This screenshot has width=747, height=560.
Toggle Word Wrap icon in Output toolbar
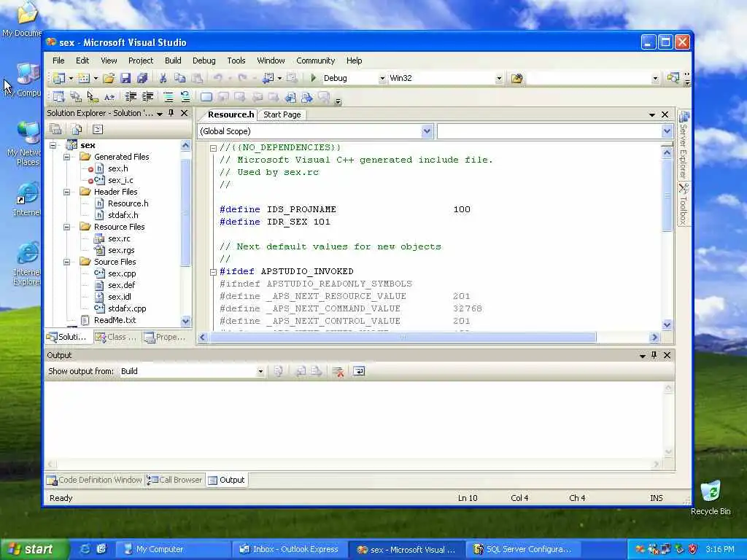click(359, 371)
